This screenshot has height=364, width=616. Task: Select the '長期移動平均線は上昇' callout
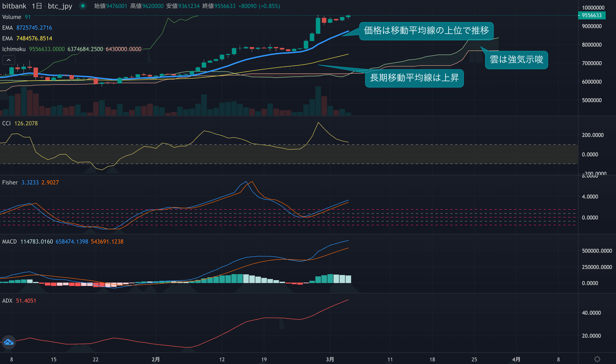coord(414,78)
